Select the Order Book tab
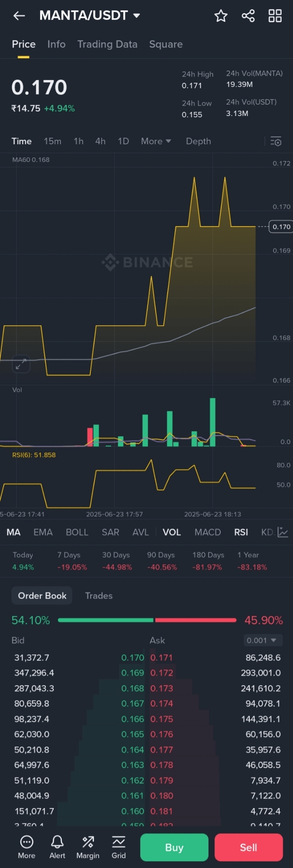293x868 pixels. pyautogui.click(x=42, y=595)
